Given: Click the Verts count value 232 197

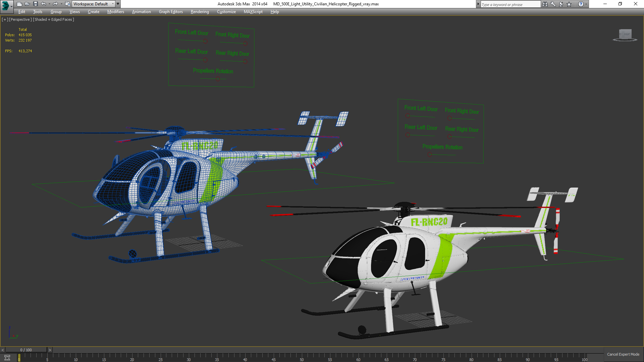Looking at the screenshot, I should point(25,40).
